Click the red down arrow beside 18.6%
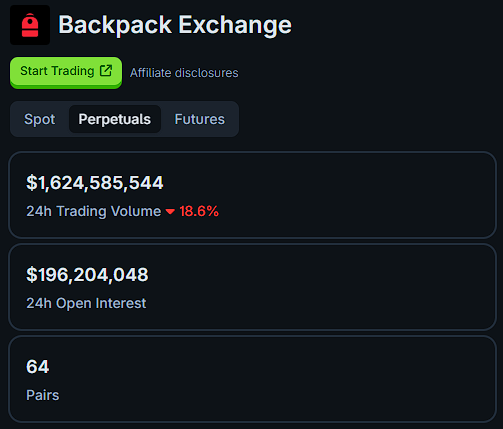 [170, 211]
